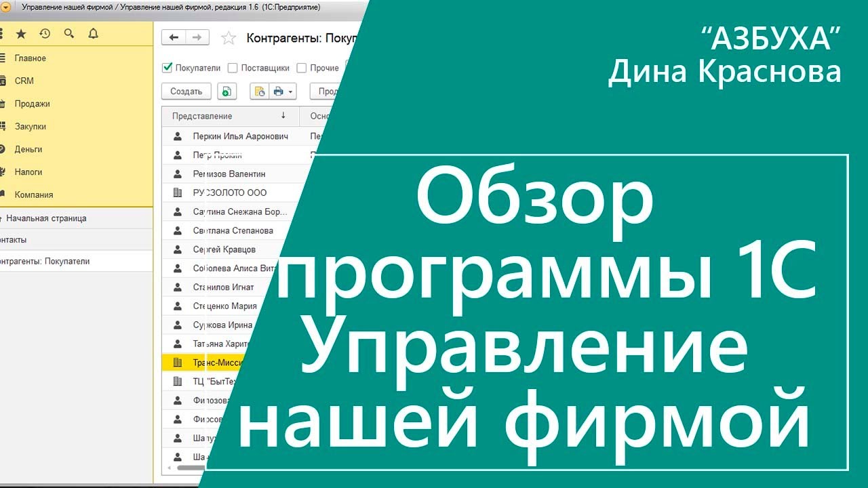The height and width of the screenshot is (488, 868).
Task: Click the person icon beside Светлана Степанова
Action: pyautogui.click(x=178, y=230)
